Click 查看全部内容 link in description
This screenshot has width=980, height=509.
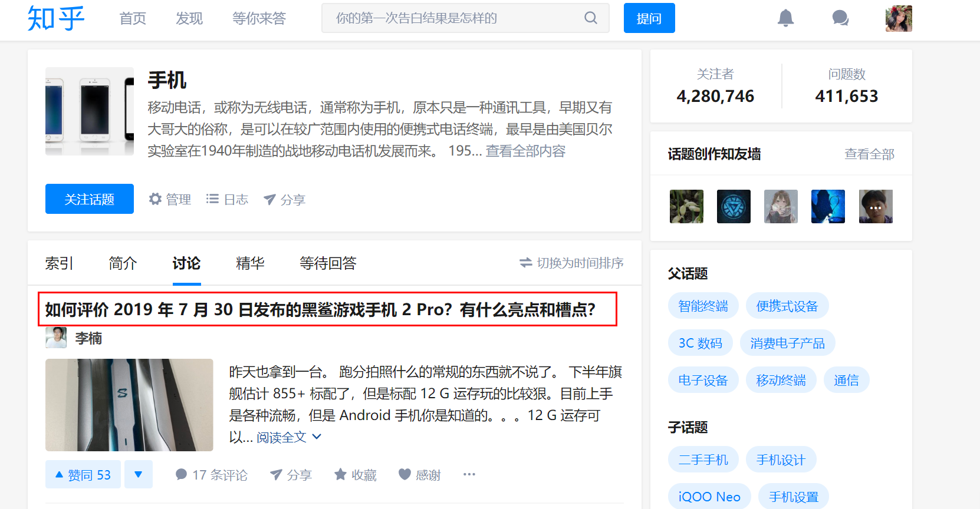[526, 151]
